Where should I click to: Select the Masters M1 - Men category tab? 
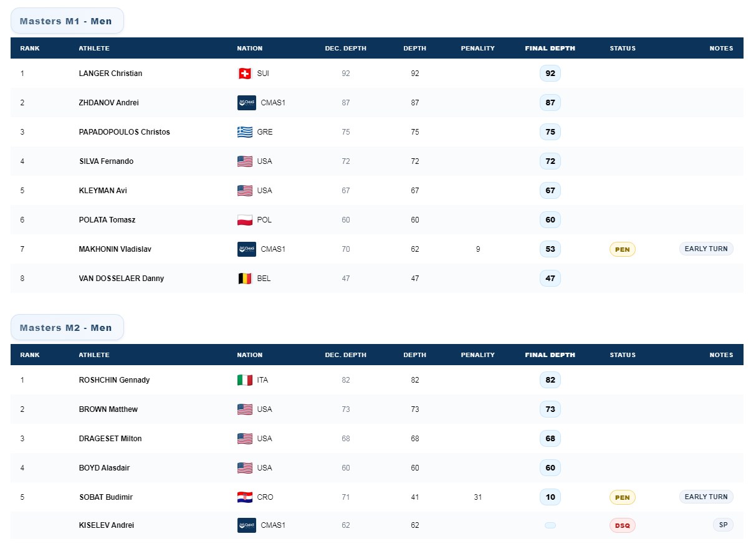67,21
